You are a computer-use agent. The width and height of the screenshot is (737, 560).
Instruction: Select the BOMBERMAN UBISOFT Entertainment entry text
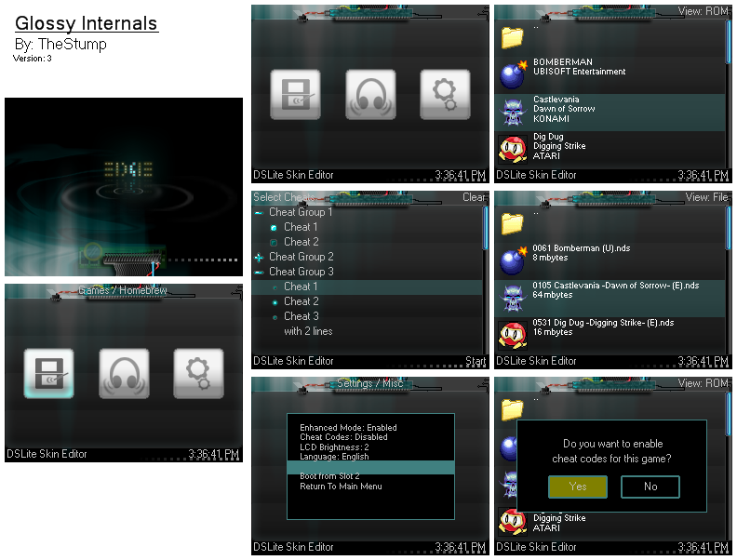coord(579,67)
